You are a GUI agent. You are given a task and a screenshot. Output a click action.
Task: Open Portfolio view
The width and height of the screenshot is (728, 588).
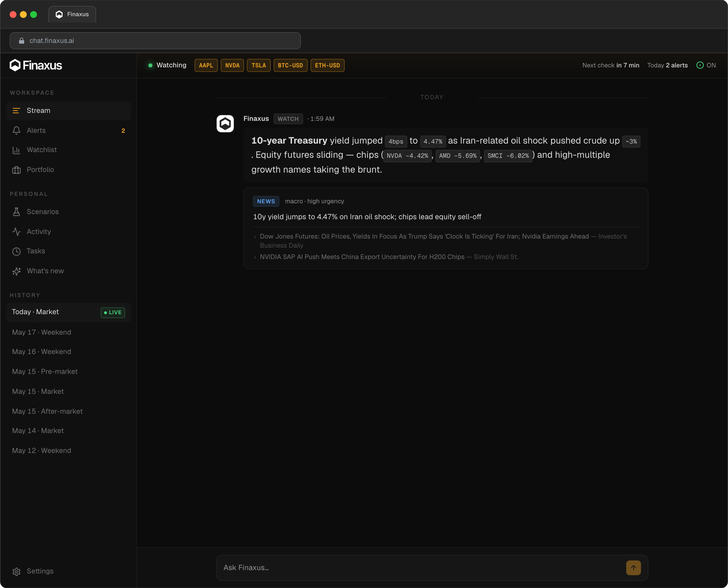pyautogui.click(x=69, y=170)
